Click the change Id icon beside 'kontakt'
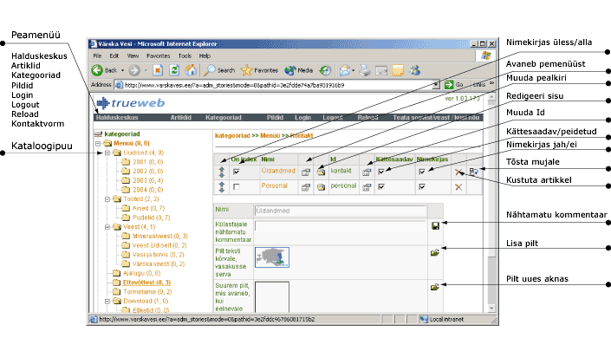 pos(366,172)
